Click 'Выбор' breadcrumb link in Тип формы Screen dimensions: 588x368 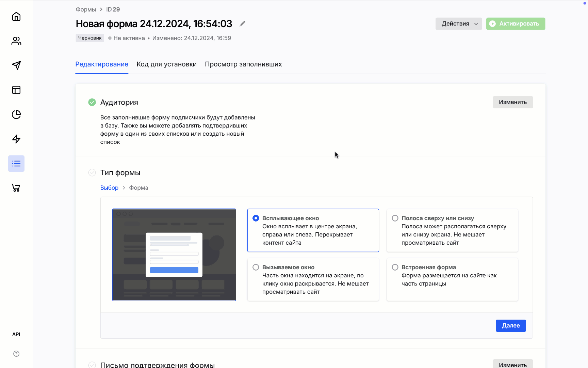pyautogui.click(x=109, y=188)
